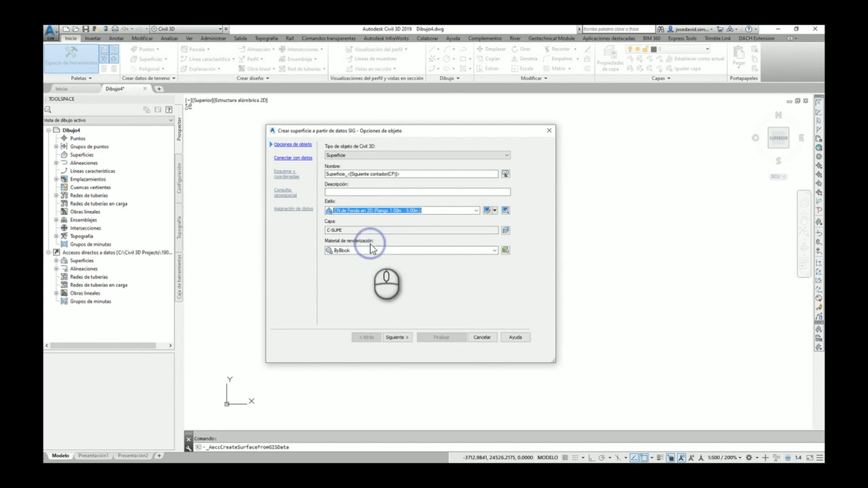Image resolution: width=868 pixels, height=488 pixels.
Task: Click the Descripción input field
Action: 417,192
